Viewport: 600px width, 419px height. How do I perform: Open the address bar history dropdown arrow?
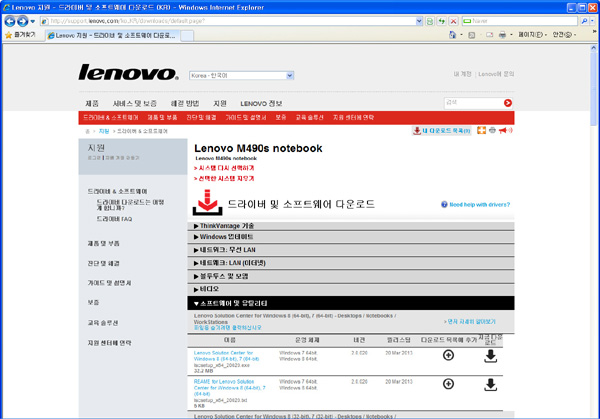tap(419, 21)
